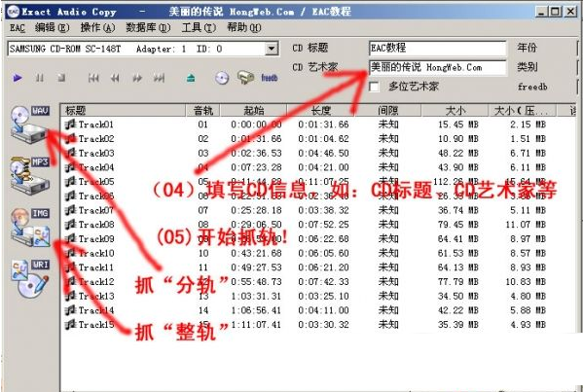Open the 帮助(H) menu

pos(244,28)
